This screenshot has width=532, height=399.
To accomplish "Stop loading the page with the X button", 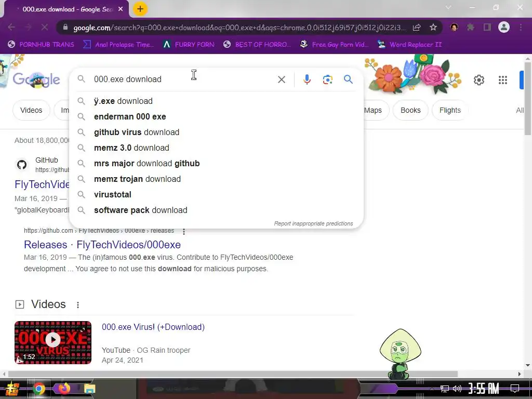I will (45, 27).
